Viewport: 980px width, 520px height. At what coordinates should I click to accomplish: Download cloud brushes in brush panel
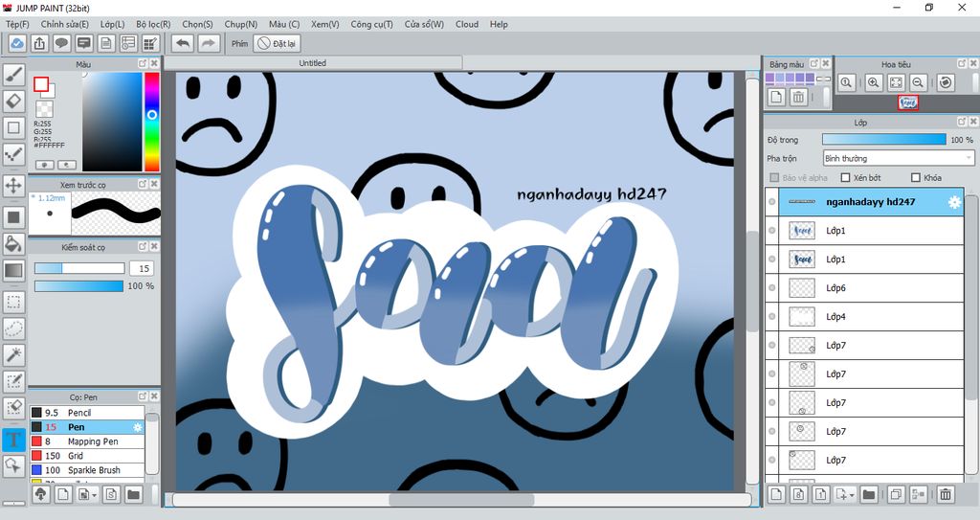click(x=40, y=494)
